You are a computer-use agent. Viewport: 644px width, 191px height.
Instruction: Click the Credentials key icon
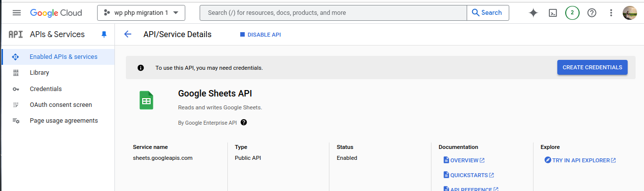[x=16, y=89]
